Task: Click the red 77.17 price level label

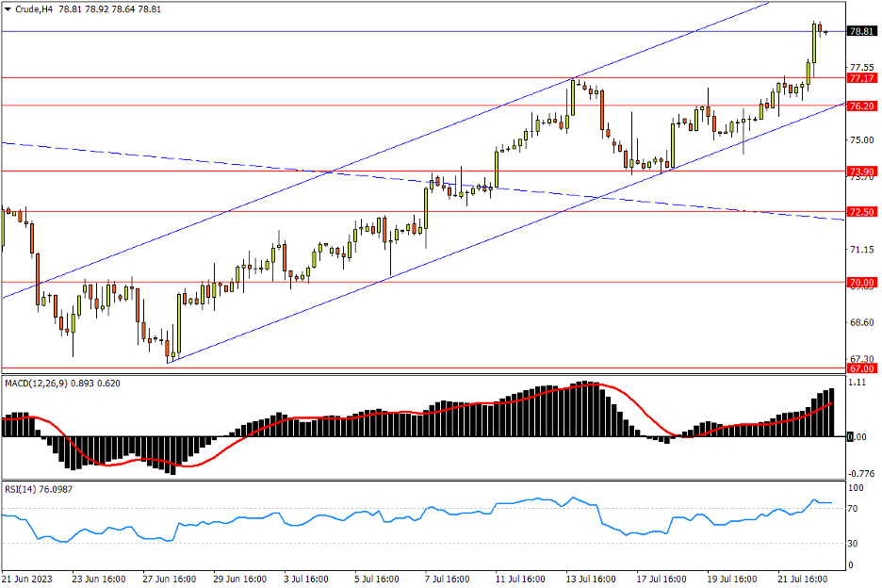Action: 861,79
